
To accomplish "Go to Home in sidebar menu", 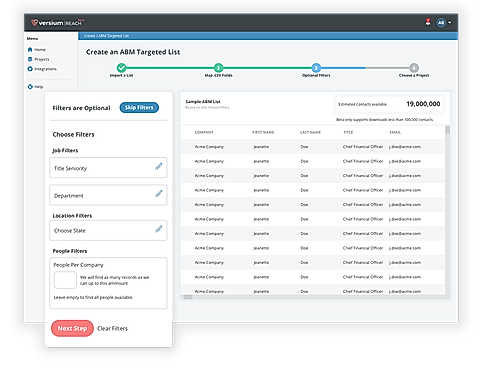I will tap(40, 50).
